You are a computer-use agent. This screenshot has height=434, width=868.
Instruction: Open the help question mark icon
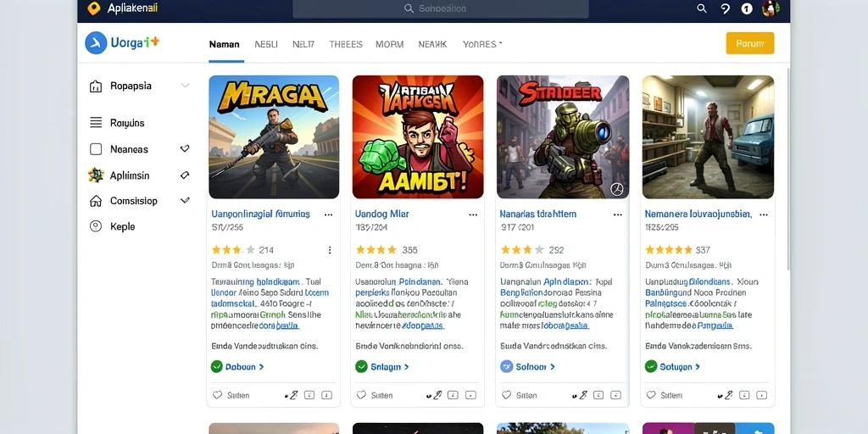[726, 8]
